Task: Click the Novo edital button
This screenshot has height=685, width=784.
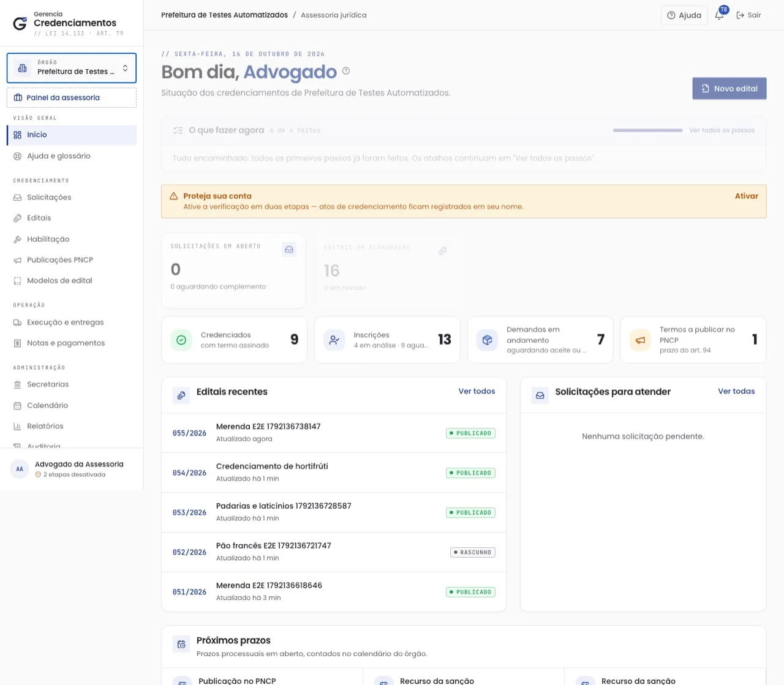Action: (x=729, y=88)
